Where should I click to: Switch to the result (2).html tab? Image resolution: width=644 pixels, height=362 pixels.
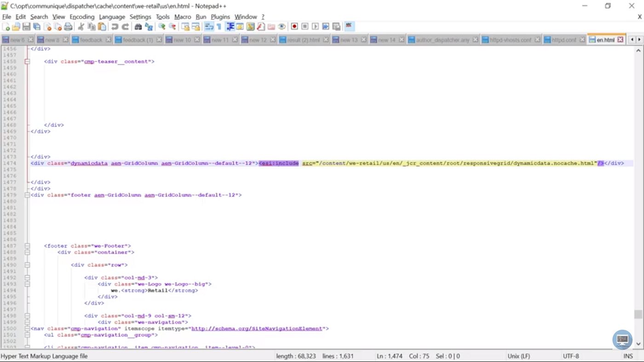pos(303,40)
